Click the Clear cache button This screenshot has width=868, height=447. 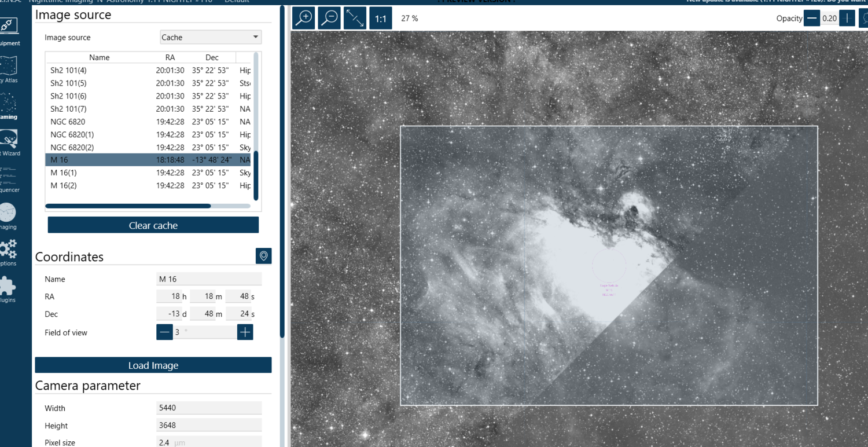tap(153, 225)
